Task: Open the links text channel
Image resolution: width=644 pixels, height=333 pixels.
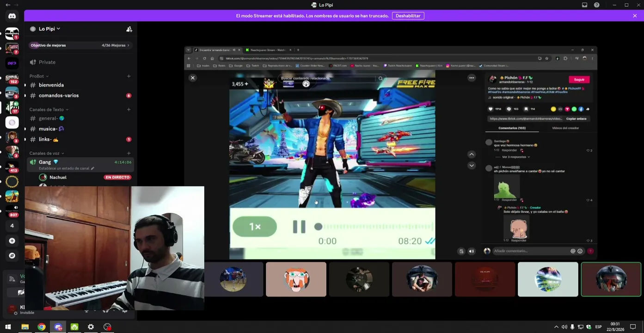Action: pos(80,139)
